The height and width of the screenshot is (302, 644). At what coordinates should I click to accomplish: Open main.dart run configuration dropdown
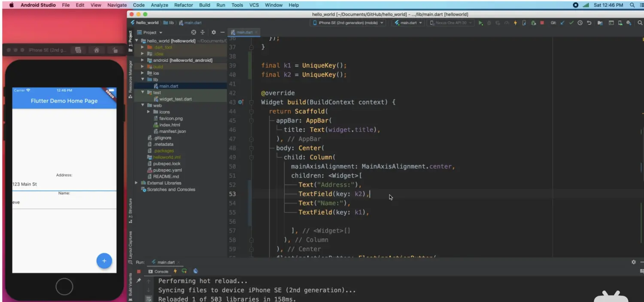click(x=408, y=23)
